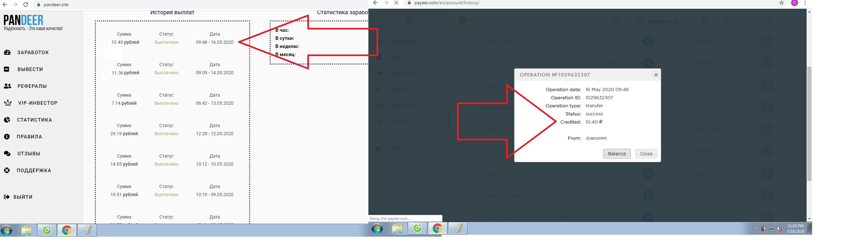The image size is (868, 249).
Task: Show hidden tray icons arrow
Action: point(756,229)
